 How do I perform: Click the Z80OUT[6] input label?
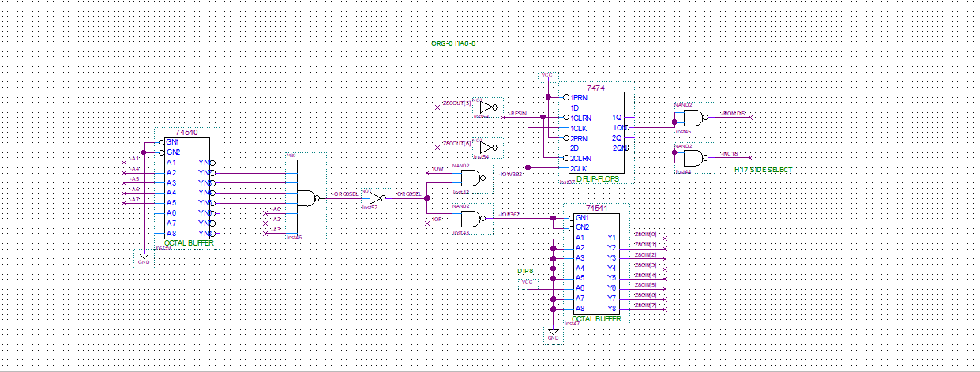(456, 144)
